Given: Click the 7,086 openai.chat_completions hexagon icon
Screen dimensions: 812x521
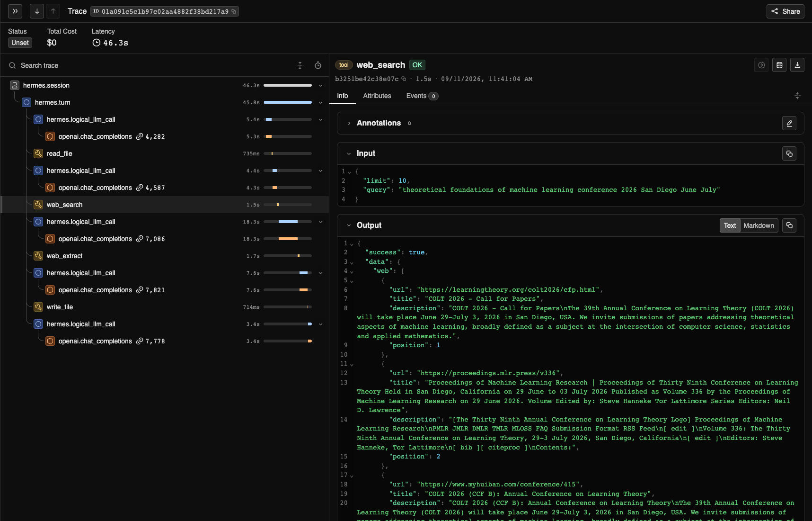Looking at the screenshot, I should pyautogui.click(x=50, y=239).
